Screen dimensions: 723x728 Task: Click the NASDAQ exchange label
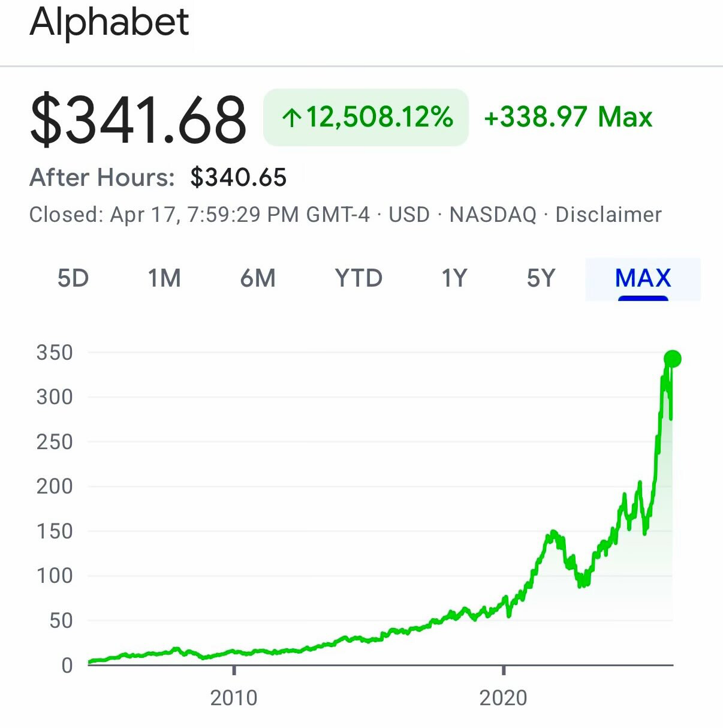[x=493, y=215]
